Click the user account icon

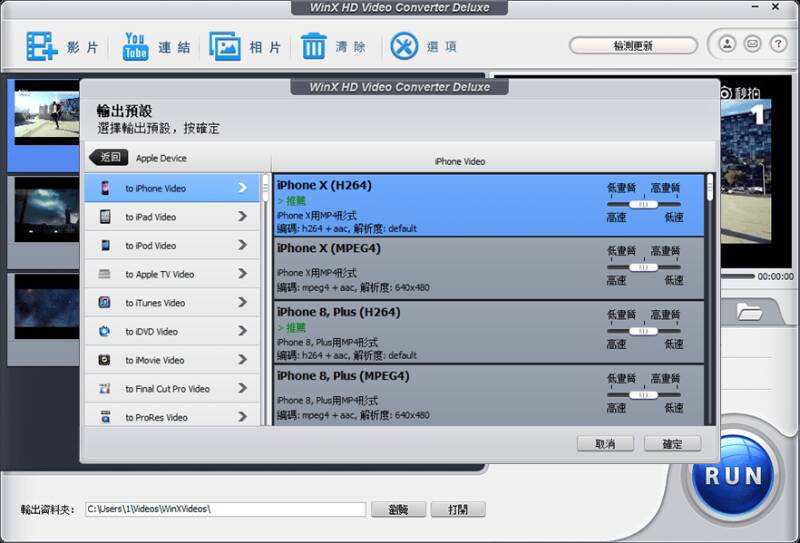727,44
